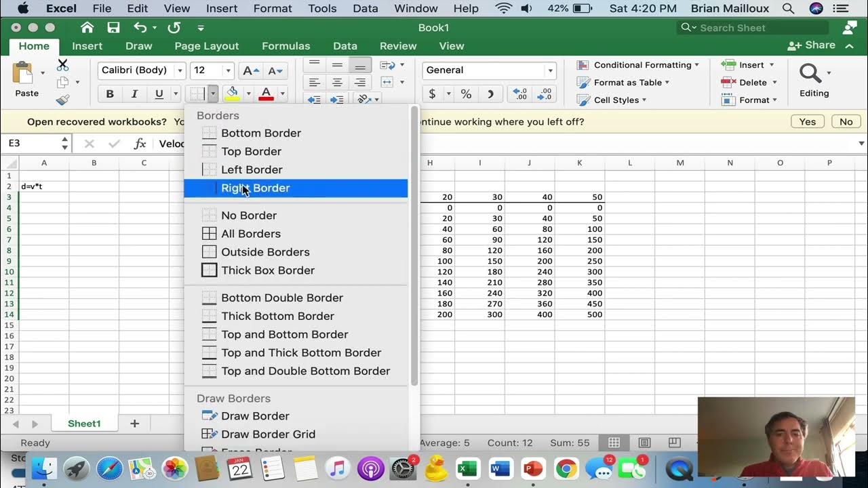The height and width of the screenshot is (488, 868).
Task: Click the red font color A icon
Action: click(x=266, y=94)
